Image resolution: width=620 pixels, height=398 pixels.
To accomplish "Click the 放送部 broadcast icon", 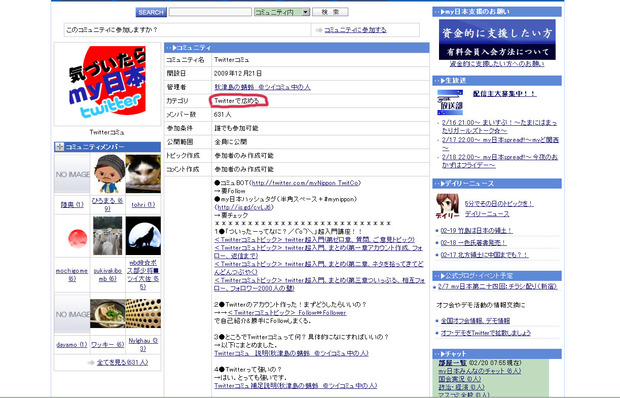I will [x=450, y=102].
